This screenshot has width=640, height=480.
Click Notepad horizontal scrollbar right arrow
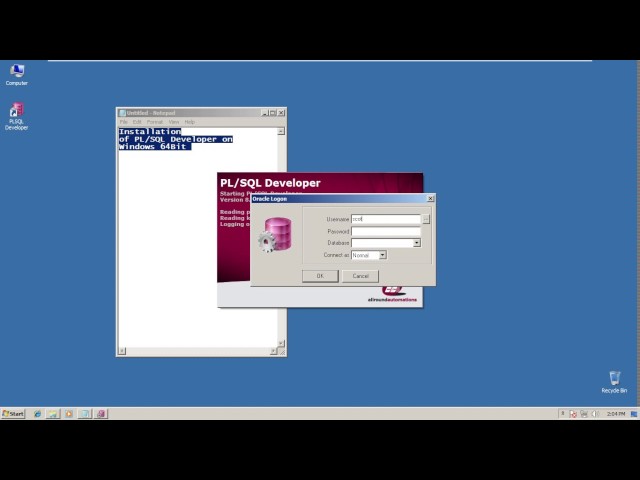pos(273,351)
